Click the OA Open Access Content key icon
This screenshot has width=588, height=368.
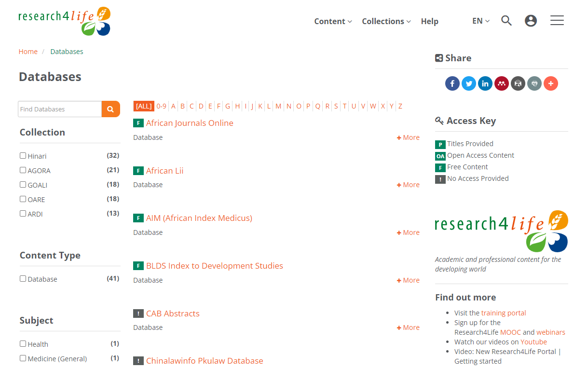click(x=440, y=156)
